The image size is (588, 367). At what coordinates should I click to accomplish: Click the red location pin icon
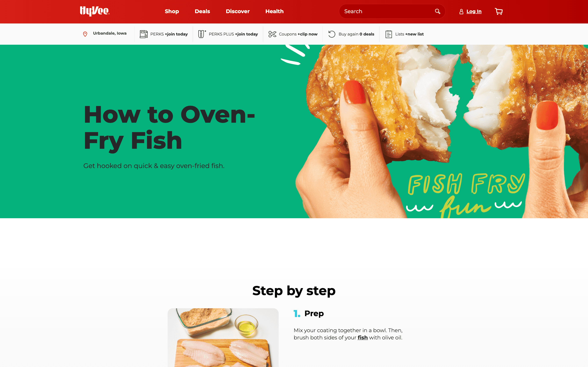85,34
